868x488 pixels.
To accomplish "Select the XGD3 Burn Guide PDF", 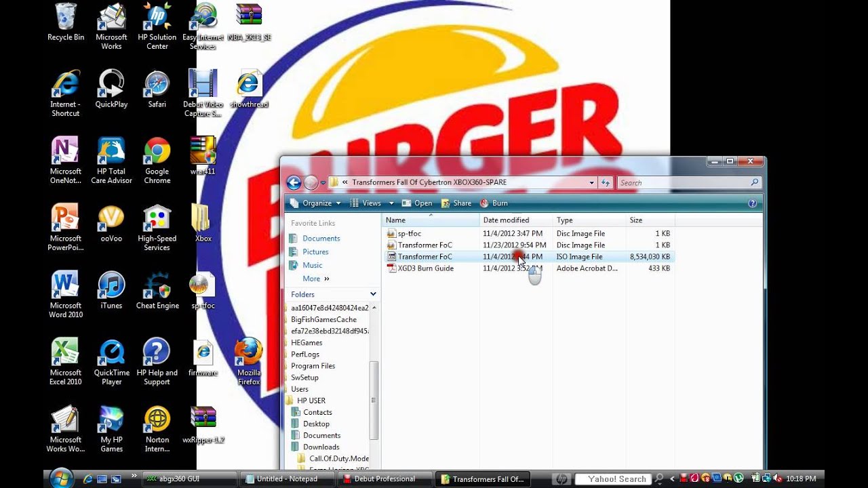I will [529, 268].
